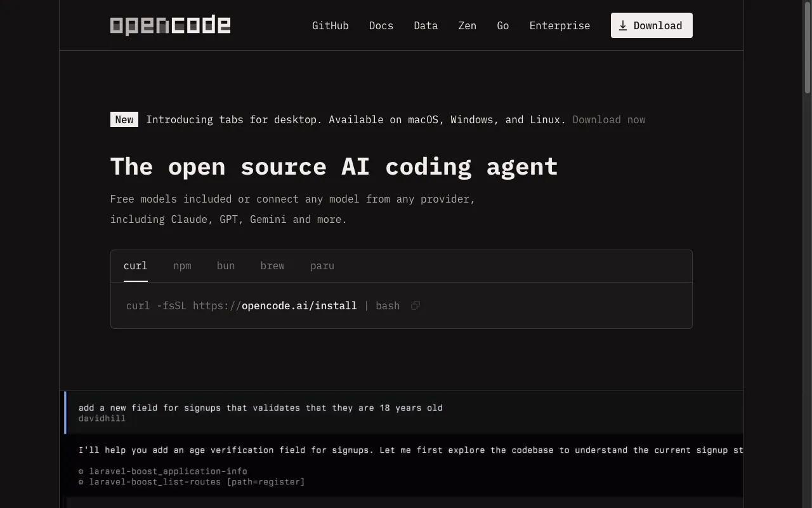This screenshot has height=508, width=812.
Task: Click the laravel-boost_application-info line
Action: tap(163, 471)
